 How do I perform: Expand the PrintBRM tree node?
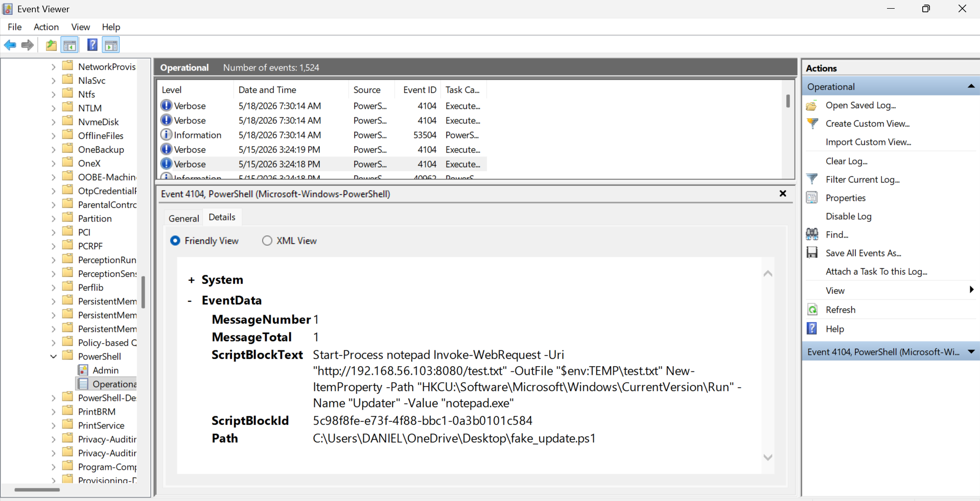(53, 412)
